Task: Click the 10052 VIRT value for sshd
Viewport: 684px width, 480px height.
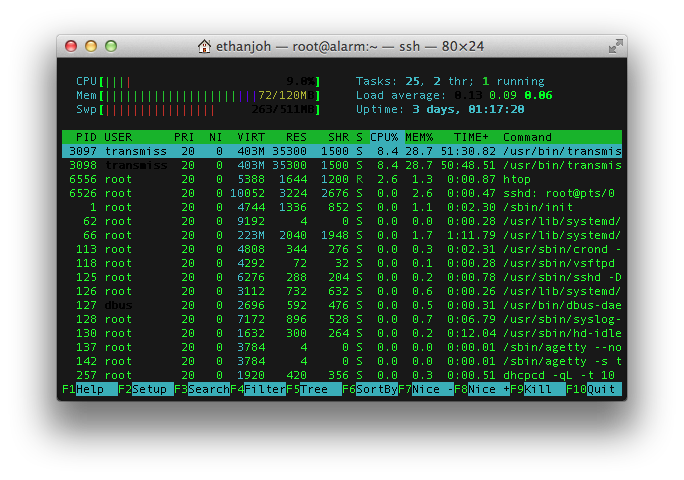Action: pos(247,193)
